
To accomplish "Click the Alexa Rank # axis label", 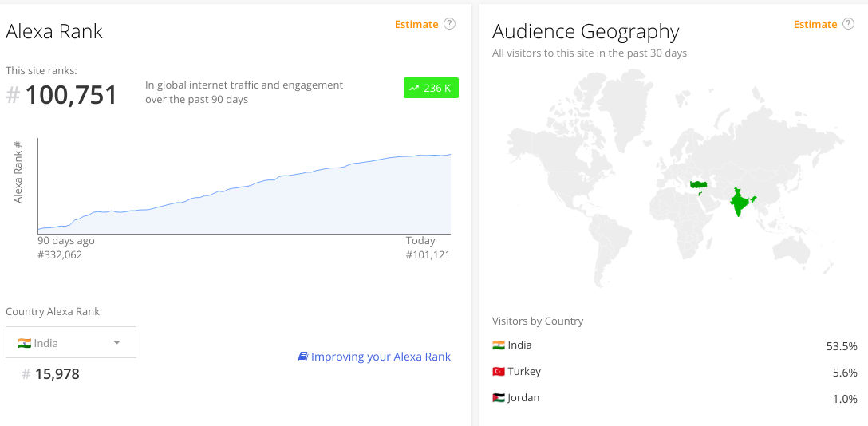I will 18,172.
